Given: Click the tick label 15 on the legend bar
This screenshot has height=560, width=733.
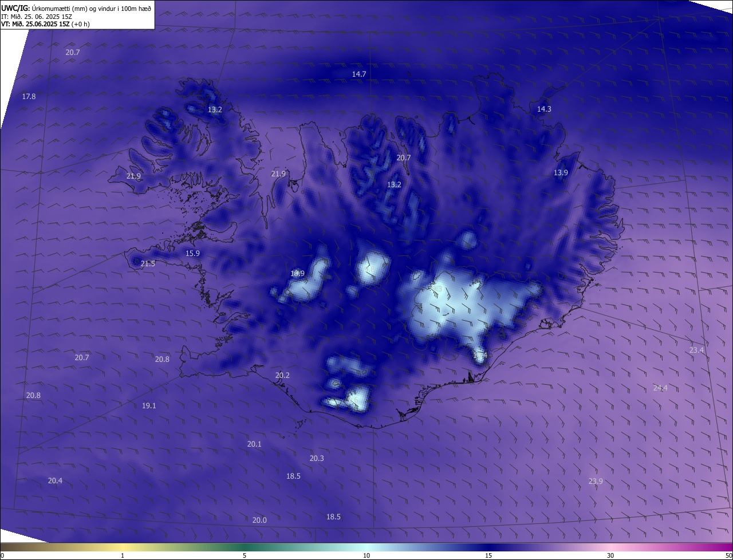Looking at the screenshot, I should (488, 555).
